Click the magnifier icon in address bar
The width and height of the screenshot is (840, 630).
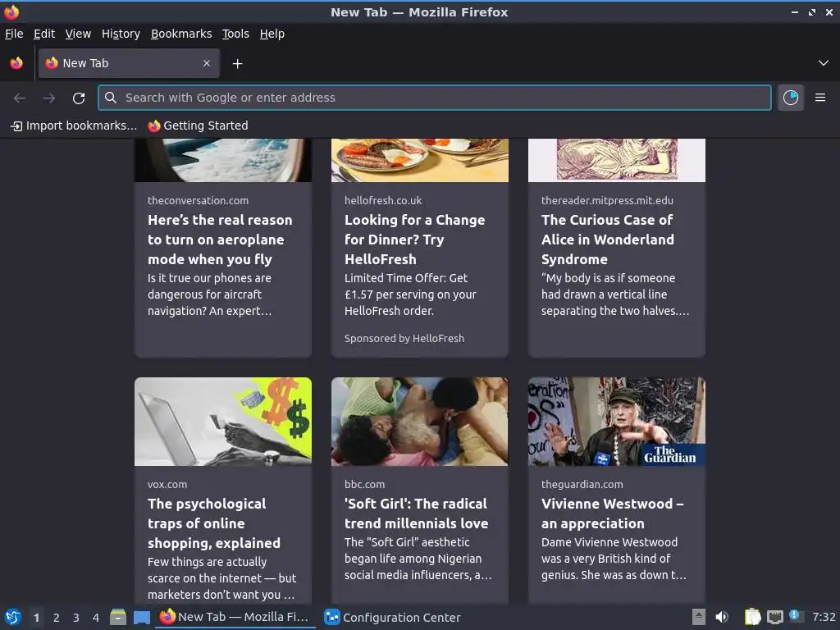click(111, 98)
